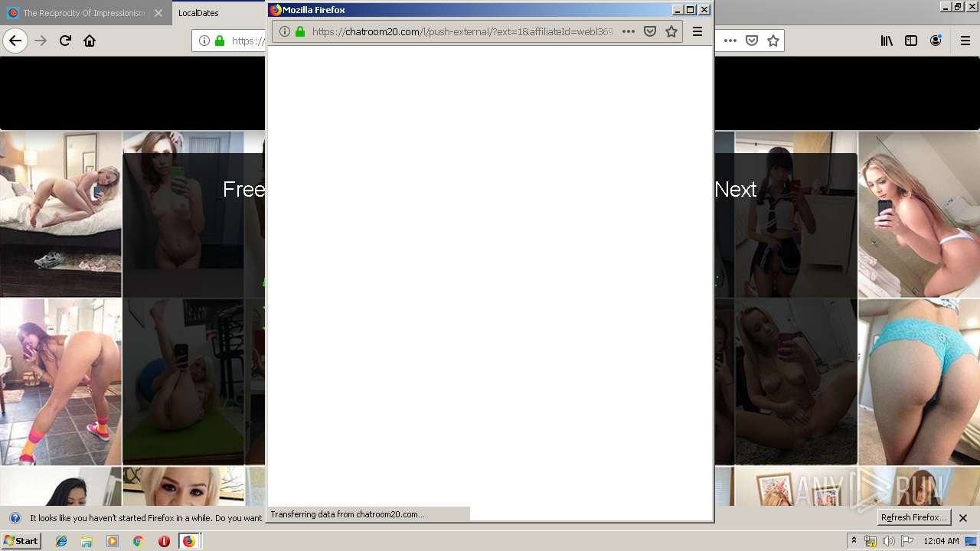Open the Library icon in main toolbar
Image resolution: width=980 pixels, height=551 pixels.
point(887,41)
